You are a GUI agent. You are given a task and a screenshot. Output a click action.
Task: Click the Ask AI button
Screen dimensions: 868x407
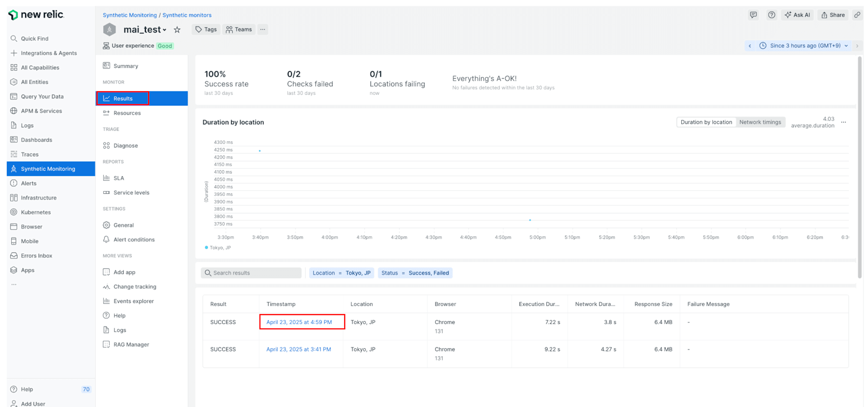(x=797, y=15)
